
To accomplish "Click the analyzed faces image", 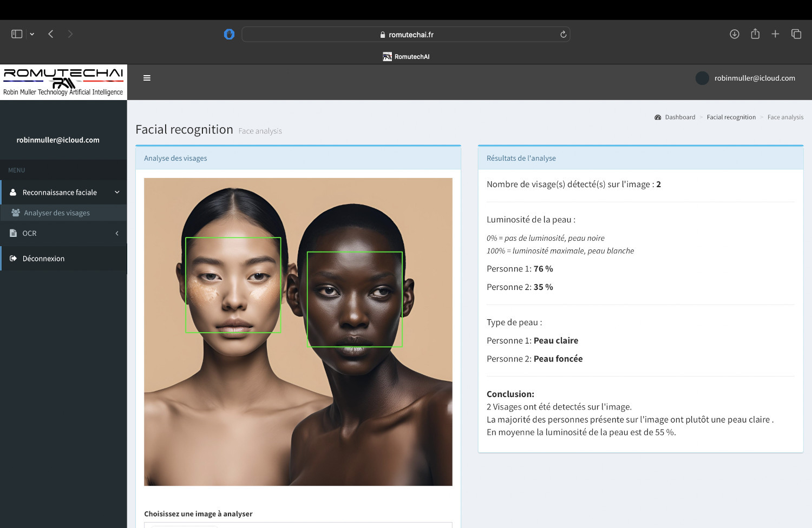I will (298, 332).
